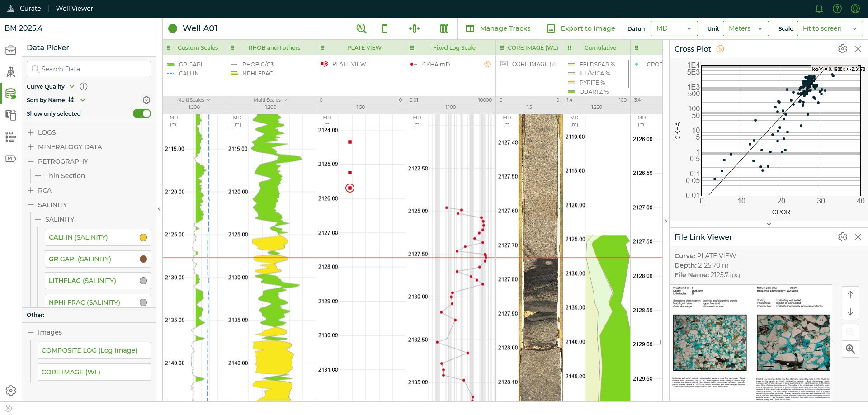Click the Search Data input field
This screenshot has width=868, height=415.
(89, 69)
